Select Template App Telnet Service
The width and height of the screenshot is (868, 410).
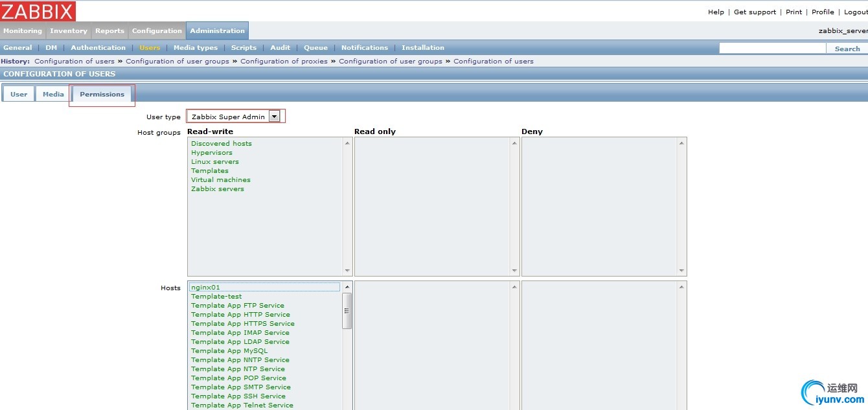coord(242,405)
